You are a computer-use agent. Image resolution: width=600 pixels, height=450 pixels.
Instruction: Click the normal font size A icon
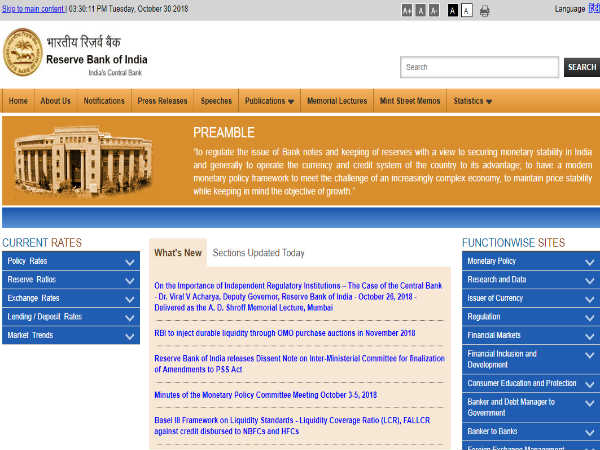(x=420, y=10)
